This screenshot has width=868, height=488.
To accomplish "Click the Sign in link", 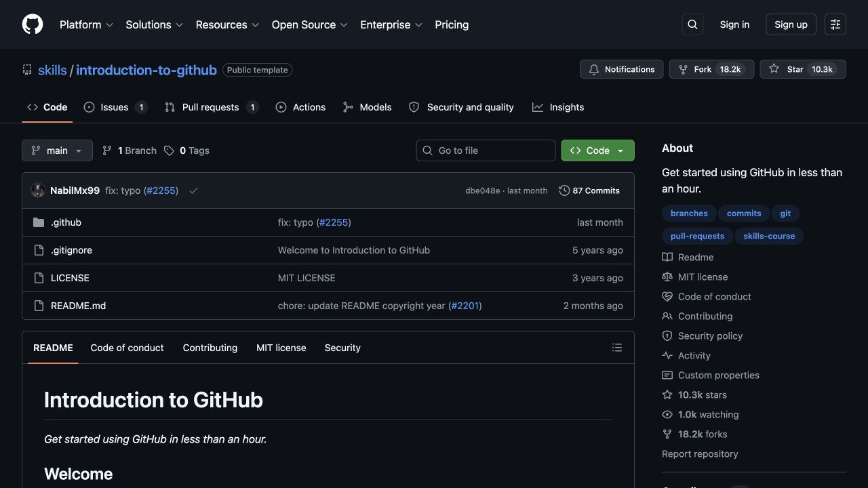I will pos(734,24).
